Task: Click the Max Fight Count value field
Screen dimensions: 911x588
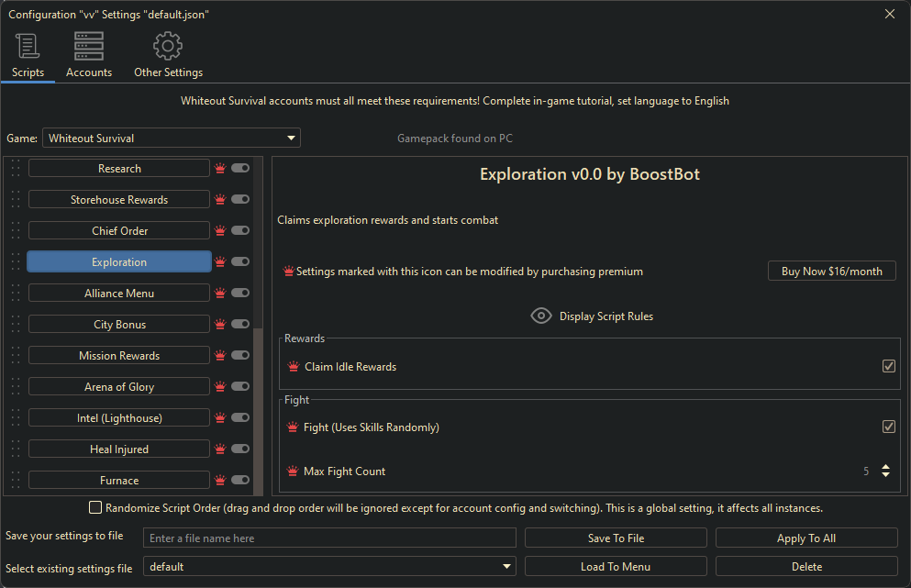Action: 866,472
